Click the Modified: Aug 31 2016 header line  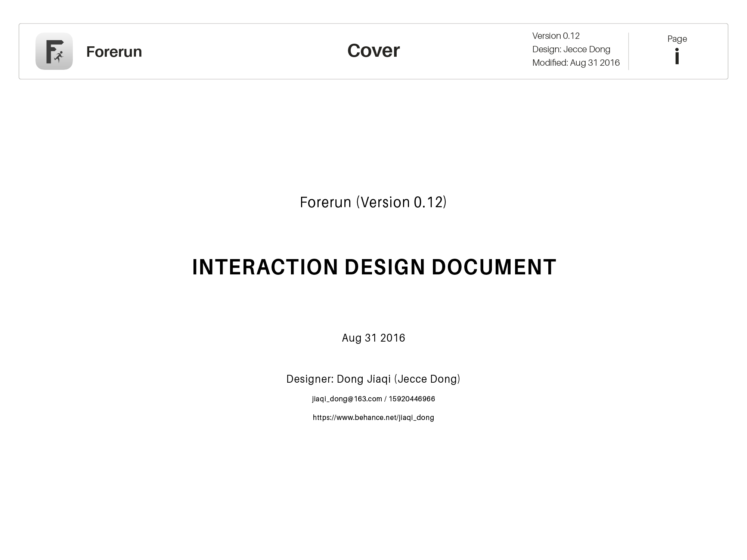pyautogui.click(x=576, y=63)
